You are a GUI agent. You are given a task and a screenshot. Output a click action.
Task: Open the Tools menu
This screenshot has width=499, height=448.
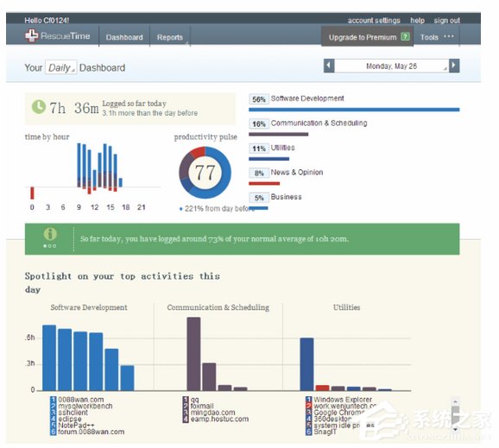click(x=429, y=37)
